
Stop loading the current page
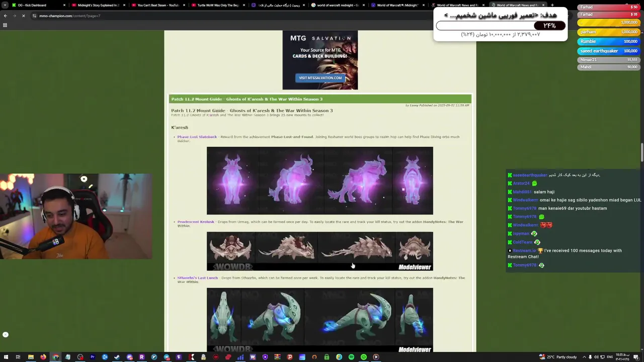(x=23, y=16)
